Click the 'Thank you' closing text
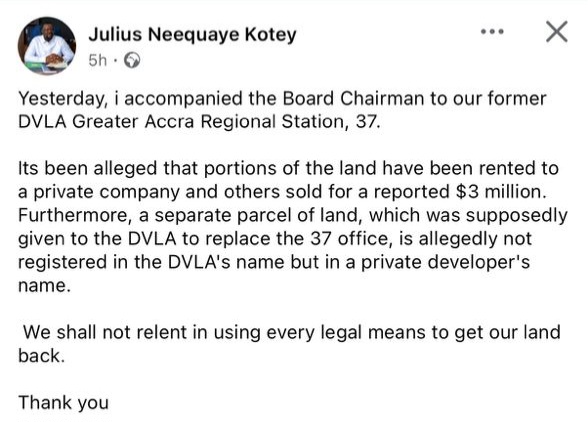Screen dimensions: 588x422 click(x=63, y=403)
